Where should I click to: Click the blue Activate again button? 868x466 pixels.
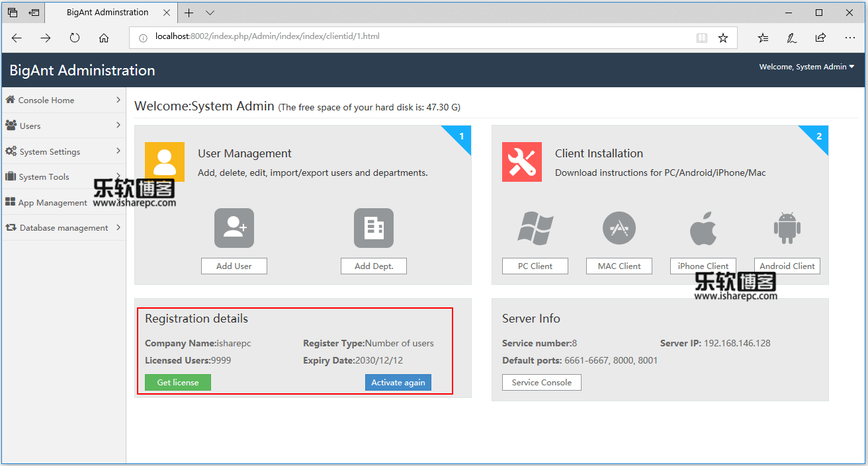398,382
